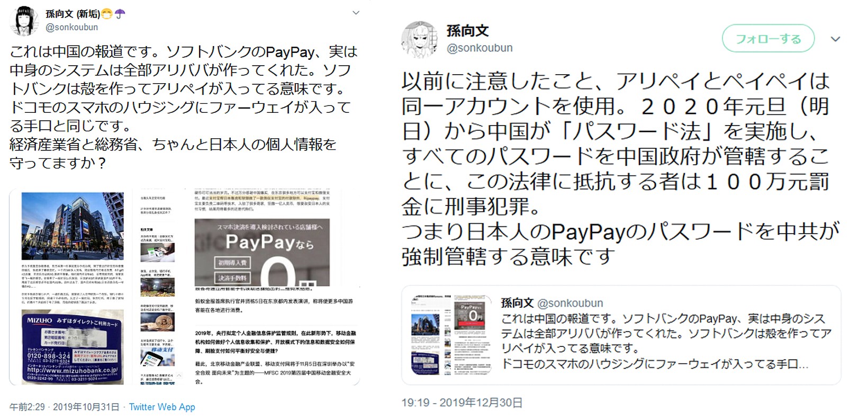The image size is (868, 419).
Task: Click the quoted tweet's @sonkoubun handle
Action: (x=570, y=303)
